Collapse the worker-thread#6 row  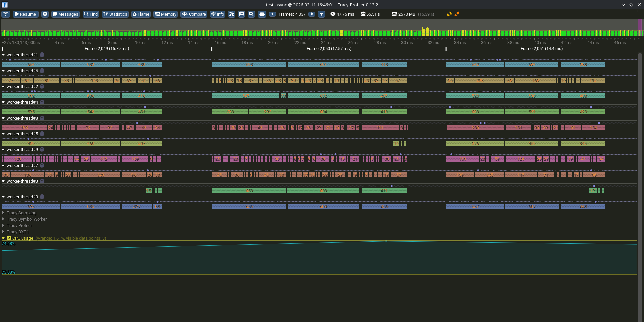click(3, 71)
